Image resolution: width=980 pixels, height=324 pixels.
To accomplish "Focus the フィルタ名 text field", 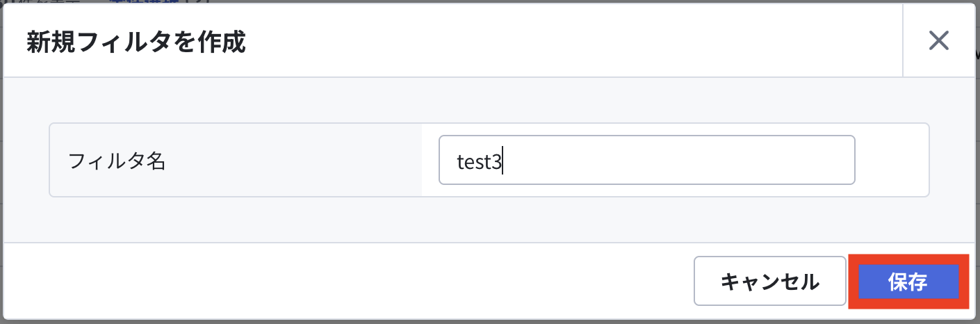I will coord(646,160).
